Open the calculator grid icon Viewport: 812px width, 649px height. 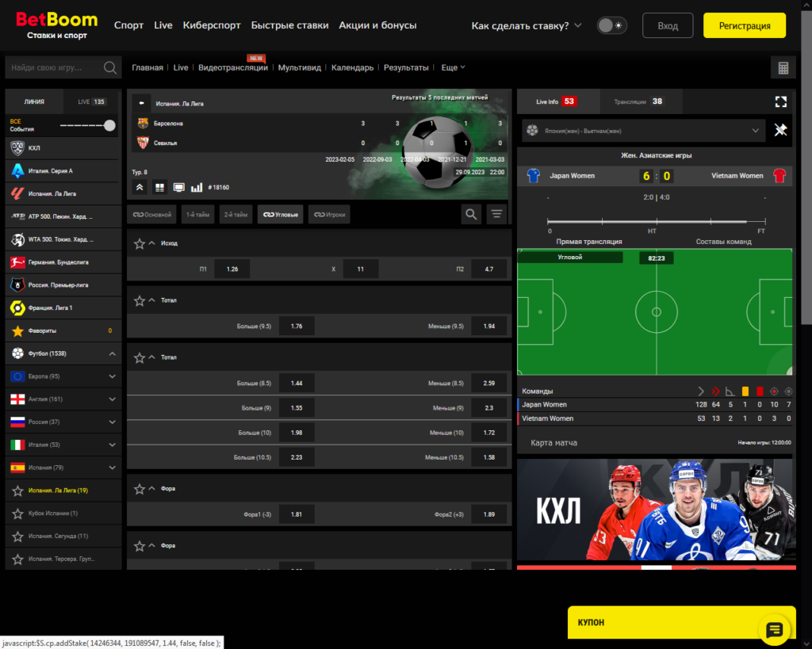[x=783, y=68]
